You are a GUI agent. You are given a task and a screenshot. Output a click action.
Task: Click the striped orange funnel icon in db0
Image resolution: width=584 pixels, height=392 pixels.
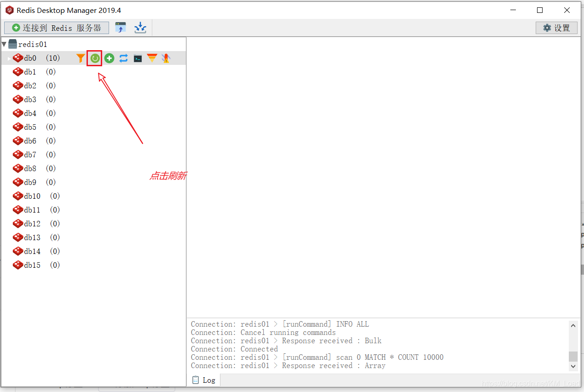[152, 58]
